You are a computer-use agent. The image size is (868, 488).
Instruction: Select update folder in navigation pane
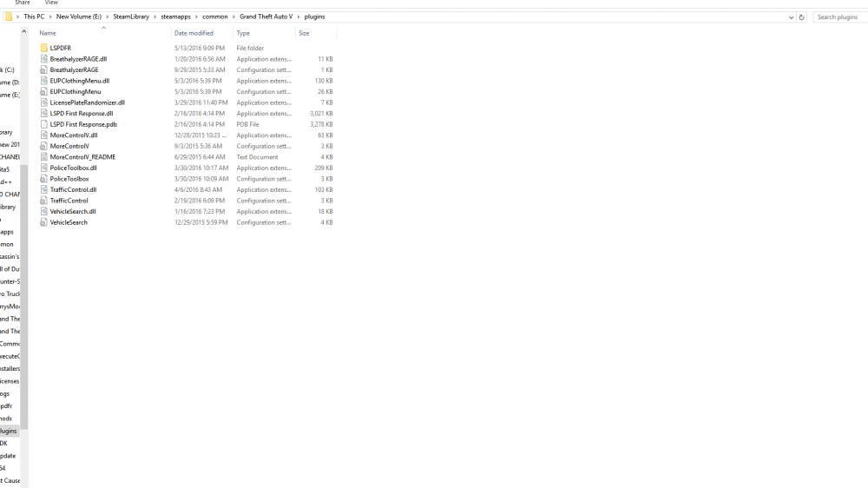(8, 456)
